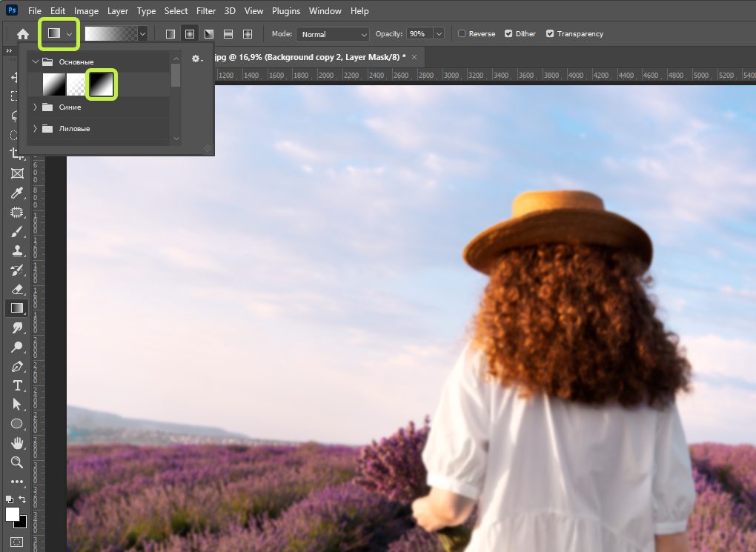Screen dimensions: 756x552
Task: Open the Type menu
Action: [146, 10]
